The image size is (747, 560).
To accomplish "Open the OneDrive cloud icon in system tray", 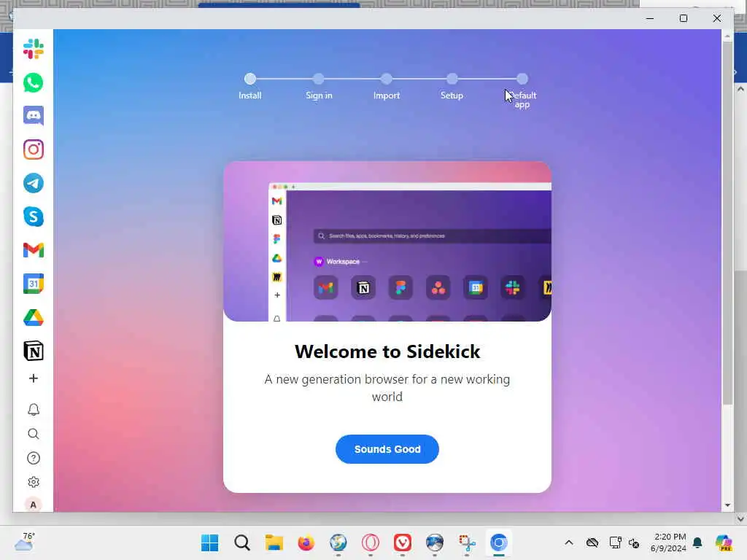I will pyautogui.click(x=592, y=542).
